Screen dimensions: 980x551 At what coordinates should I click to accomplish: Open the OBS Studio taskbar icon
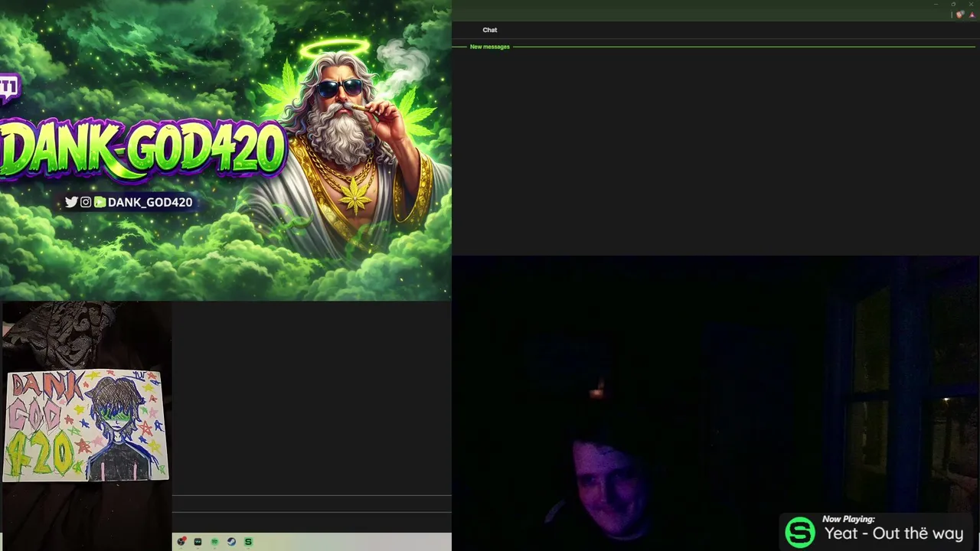point(181,542)
